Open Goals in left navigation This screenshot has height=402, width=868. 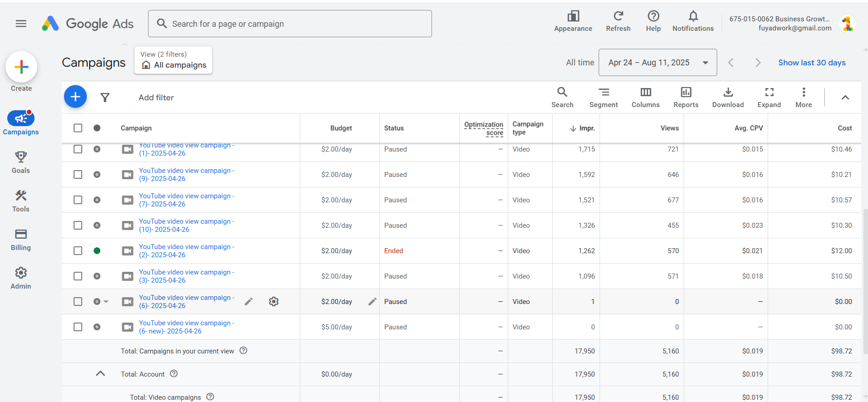coord(21,162)
